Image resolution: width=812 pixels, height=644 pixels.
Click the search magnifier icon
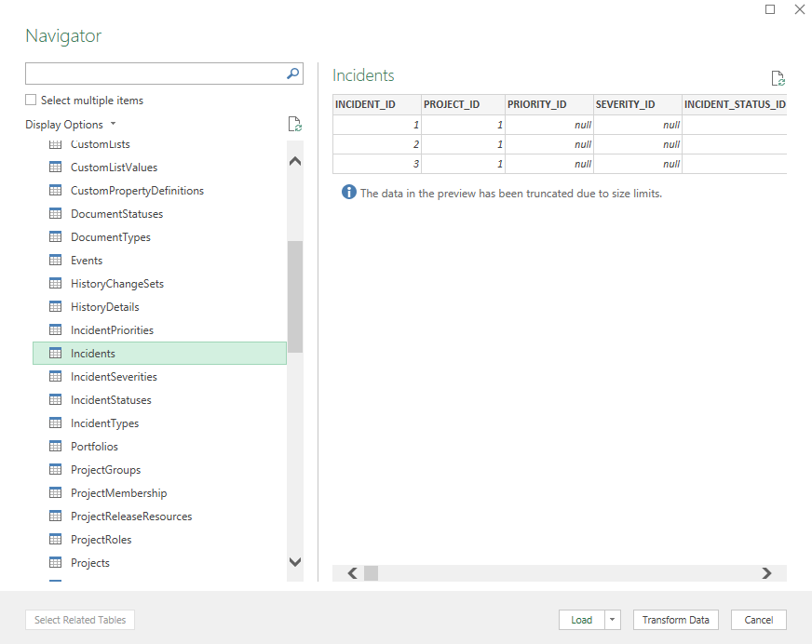click(x=292, y=74)
